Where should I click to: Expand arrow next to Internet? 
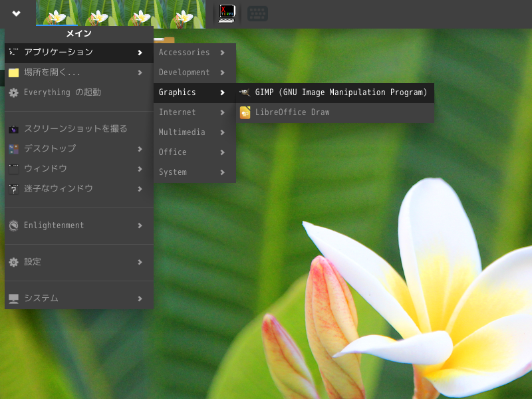point(222,112)
